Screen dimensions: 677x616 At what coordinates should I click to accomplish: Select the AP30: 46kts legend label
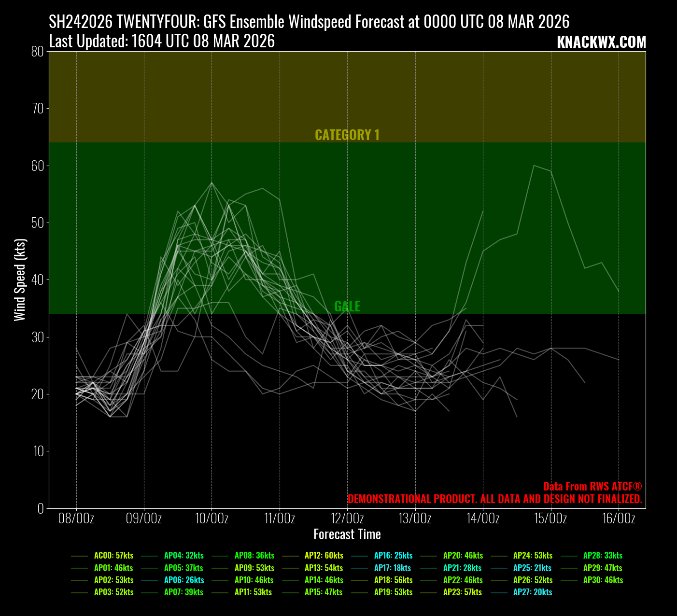coord(603,580)
